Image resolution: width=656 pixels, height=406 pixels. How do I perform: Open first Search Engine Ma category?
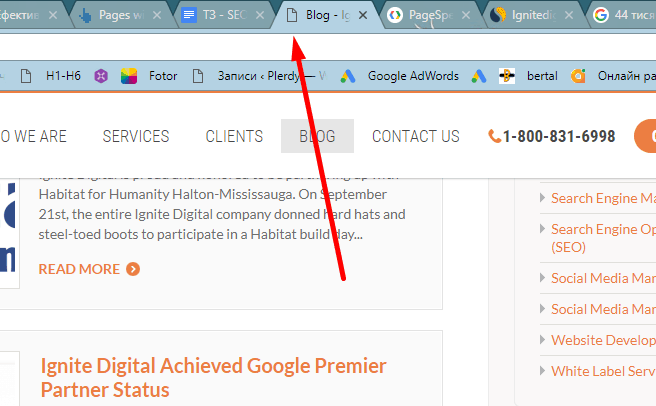pyautogui.click(x=603, y=198)
